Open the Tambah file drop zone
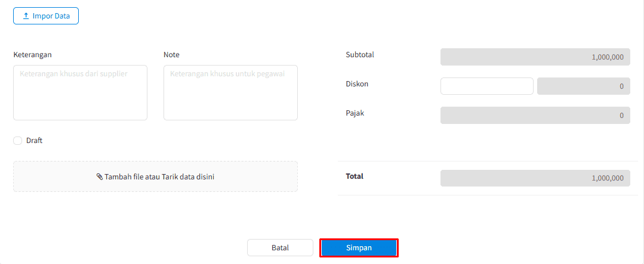The width and height of the screenshot is (644, 264). click(x=155, y=176)
